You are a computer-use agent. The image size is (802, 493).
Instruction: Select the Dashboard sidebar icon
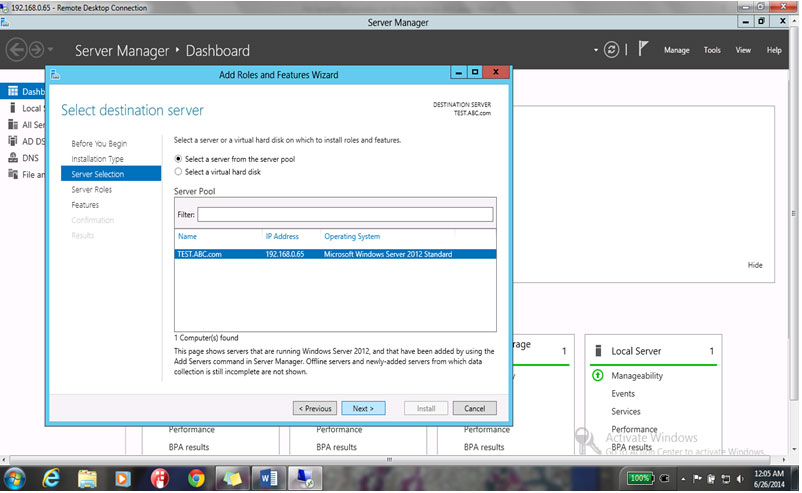tap(13, 91)
